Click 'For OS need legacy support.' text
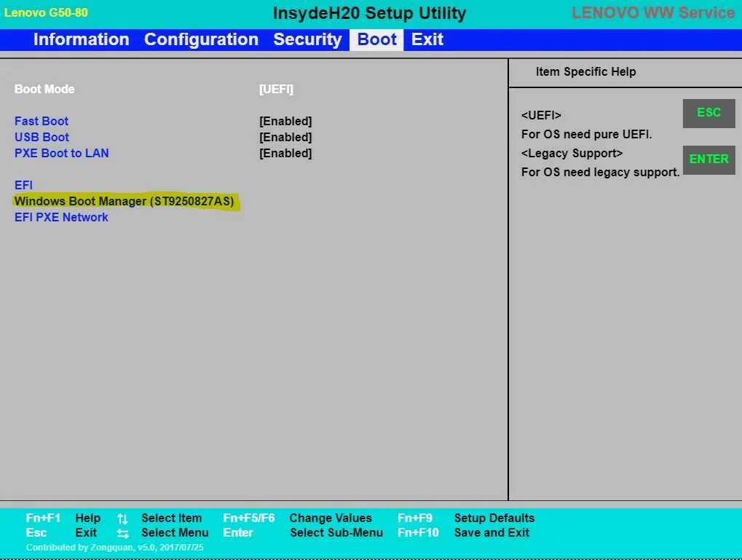The height and width of the screenshot is (560, 742). (x=600, y=173)
